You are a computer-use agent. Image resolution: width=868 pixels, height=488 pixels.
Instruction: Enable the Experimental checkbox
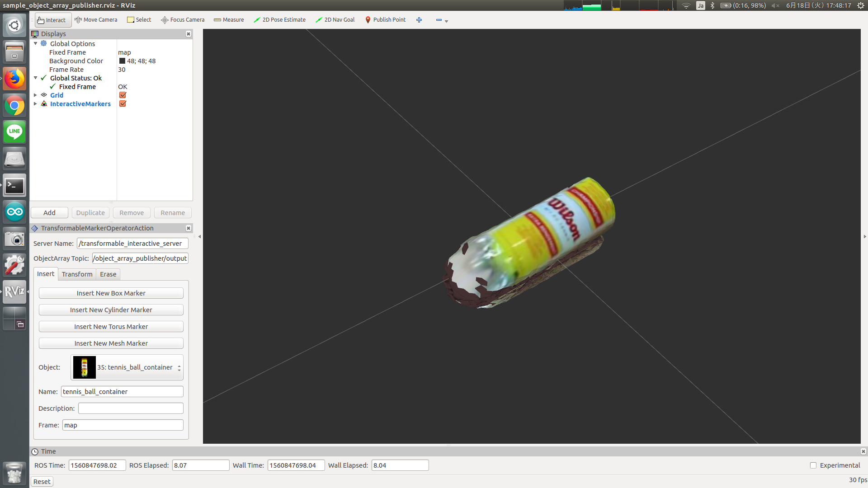point(813,465)
